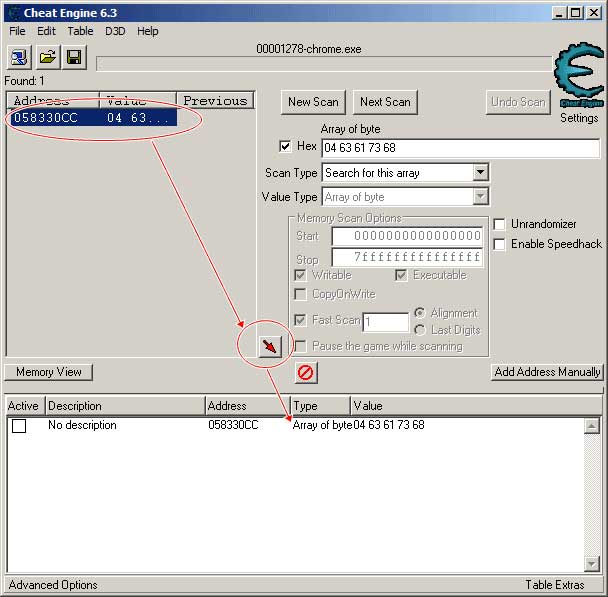Click the 058330CC address table cell

click(233, 425)
